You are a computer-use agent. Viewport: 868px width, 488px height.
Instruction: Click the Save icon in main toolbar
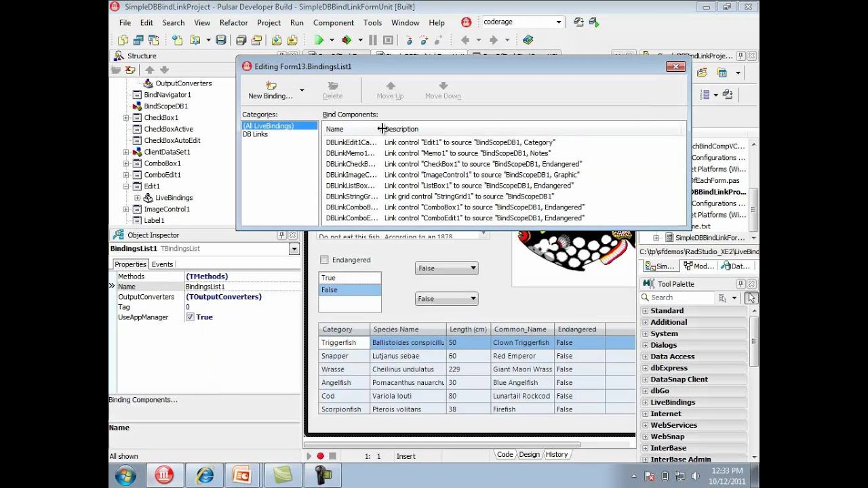click(x=221, y=40)
